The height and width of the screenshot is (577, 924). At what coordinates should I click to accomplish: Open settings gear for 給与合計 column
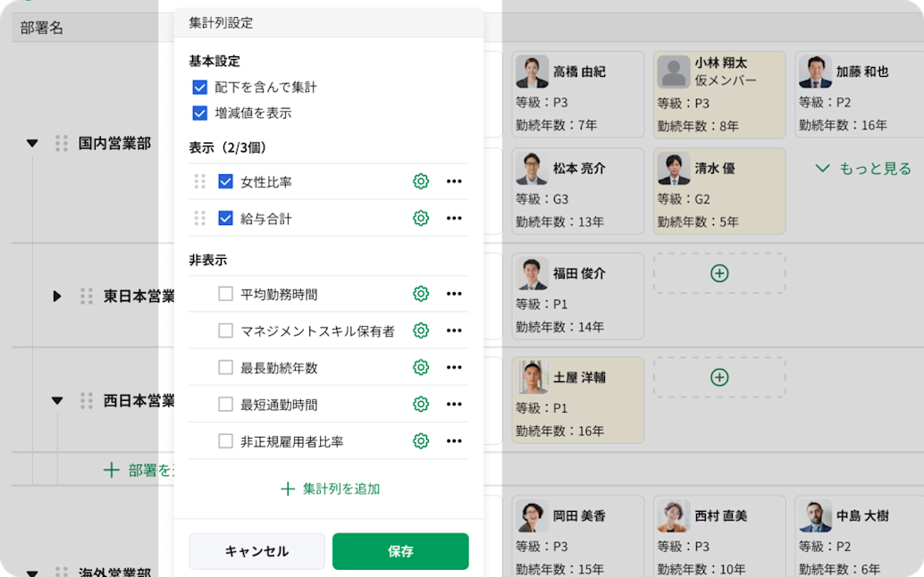tap(420, 218)
